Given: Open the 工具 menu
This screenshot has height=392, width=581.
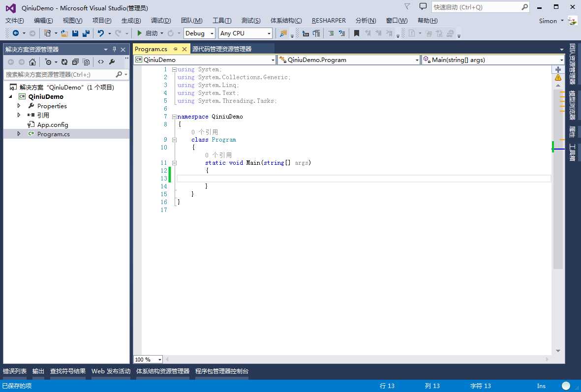Looking at the screenshot, I should pyautogui.click(x=222, y=21).
